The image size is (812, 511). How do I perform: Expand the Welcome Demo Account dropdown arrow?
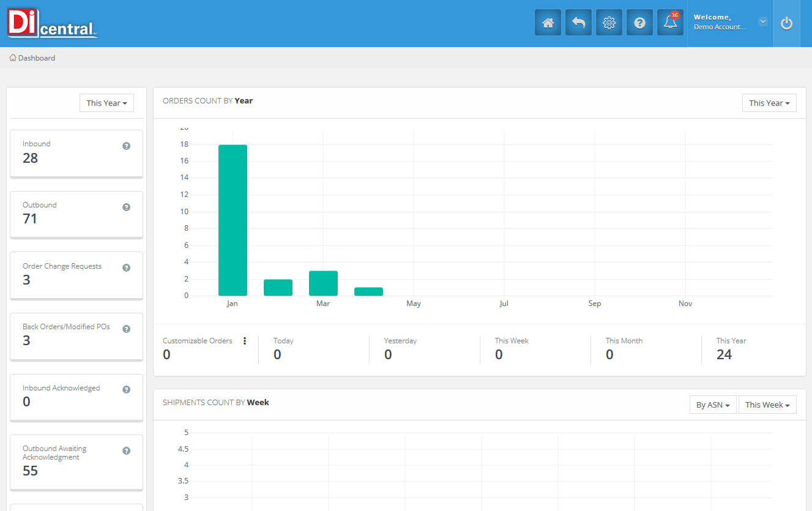[x=762, y=21]
